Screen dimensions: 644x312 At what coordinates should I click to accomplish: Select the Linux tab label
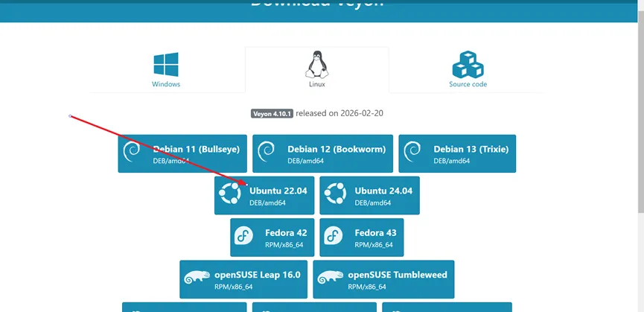click(x=316, y=84)
